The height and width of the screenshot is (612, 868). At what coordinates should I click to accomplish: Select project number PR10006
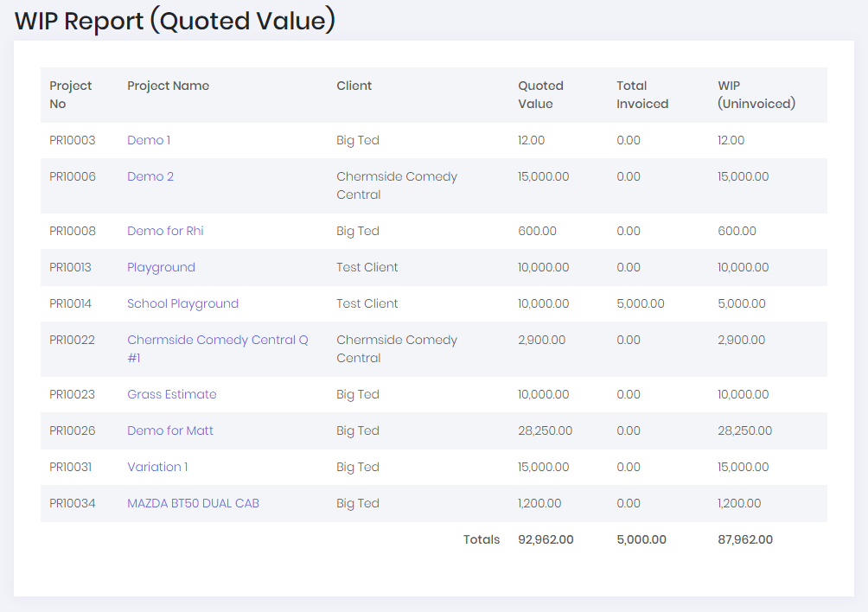click(73, 176)
